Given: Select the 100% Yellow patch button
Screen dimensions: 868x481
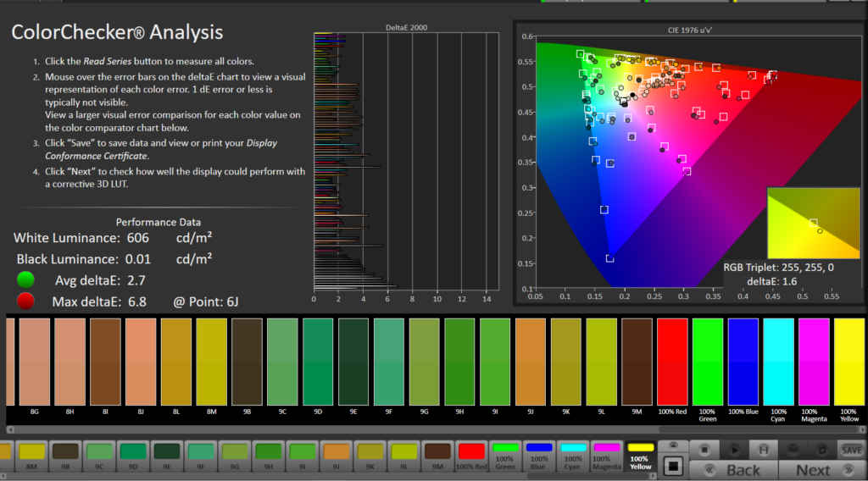Looking at the screenshot, I should (641, 456).
